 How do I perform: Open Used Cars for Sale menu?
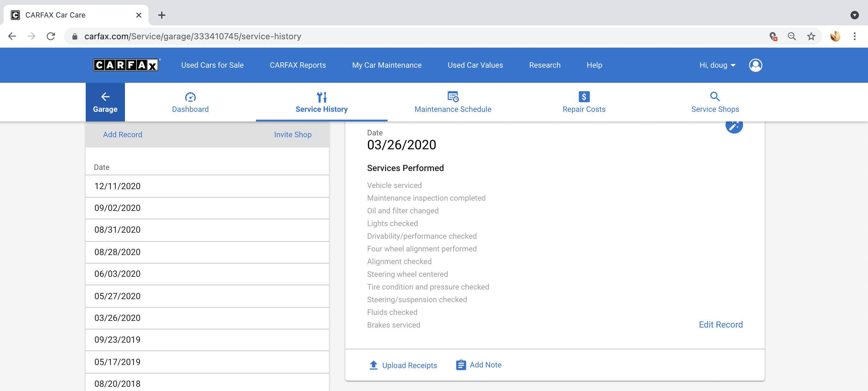click(212, 65)
